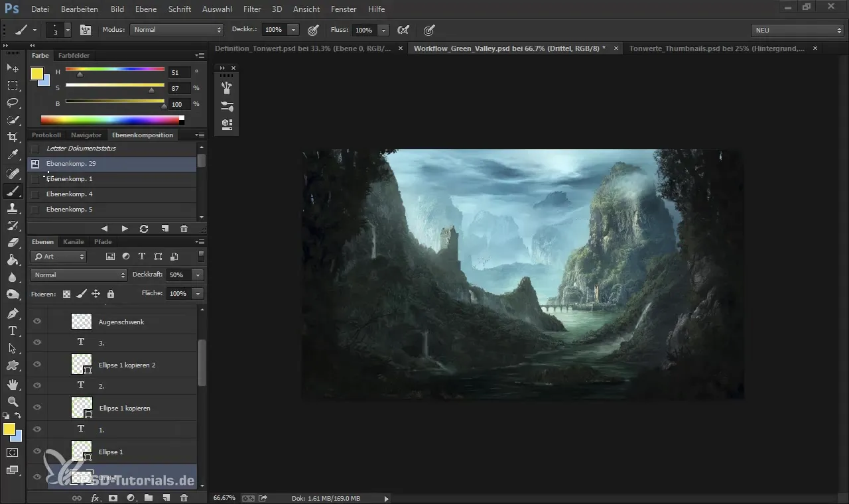Click the saturation value field
The image size is (849, 504).
(179, 88)
